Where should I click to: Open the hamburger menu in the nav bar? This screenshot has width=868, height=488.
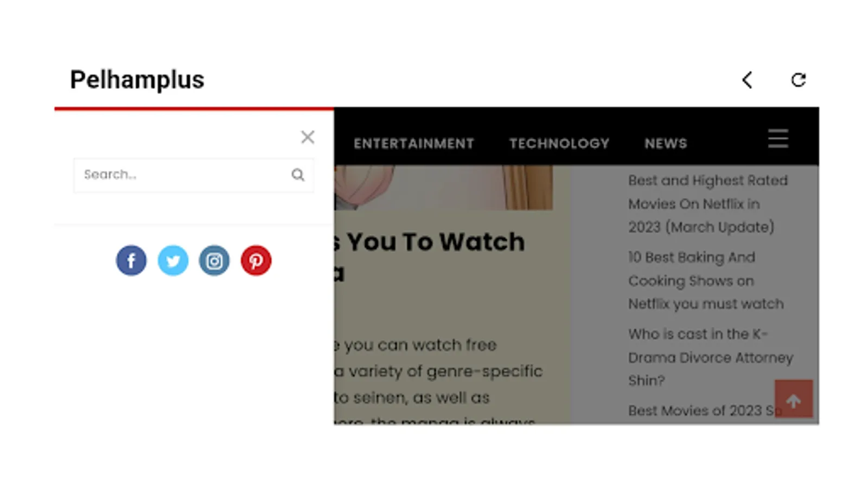point(778,139)
